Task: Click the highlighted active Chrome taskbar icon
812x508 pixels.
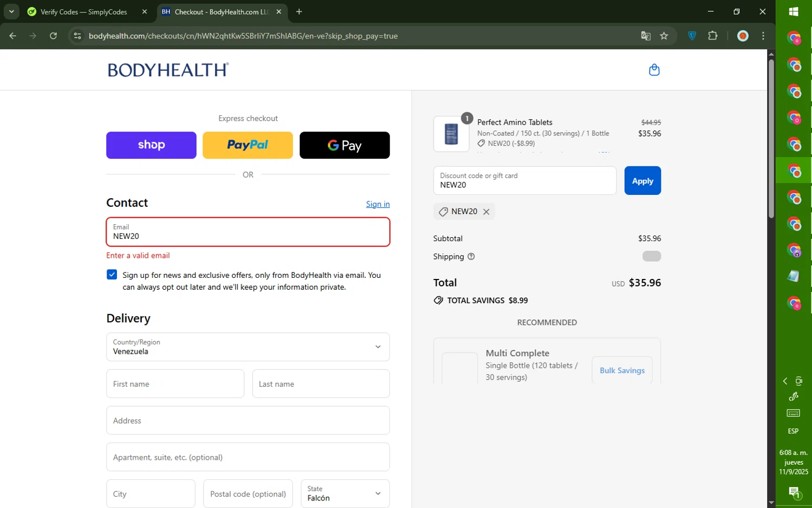Action: pyautogui.click(x=794, y=171)
